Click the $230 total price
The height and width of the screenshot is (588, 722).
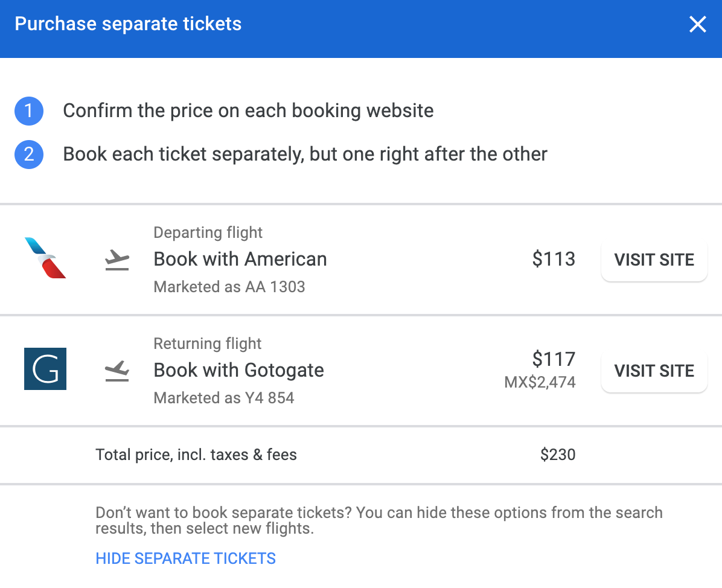pyautogui.click(x=558, y=455)
